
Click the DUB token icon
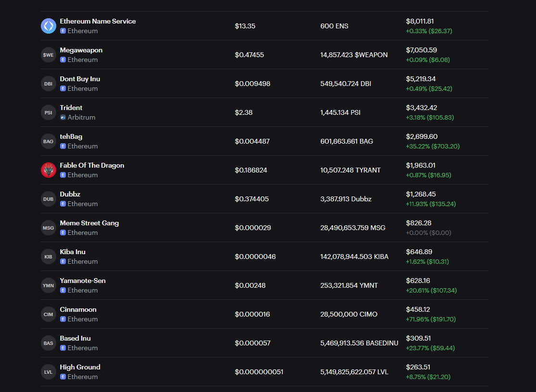49,199
